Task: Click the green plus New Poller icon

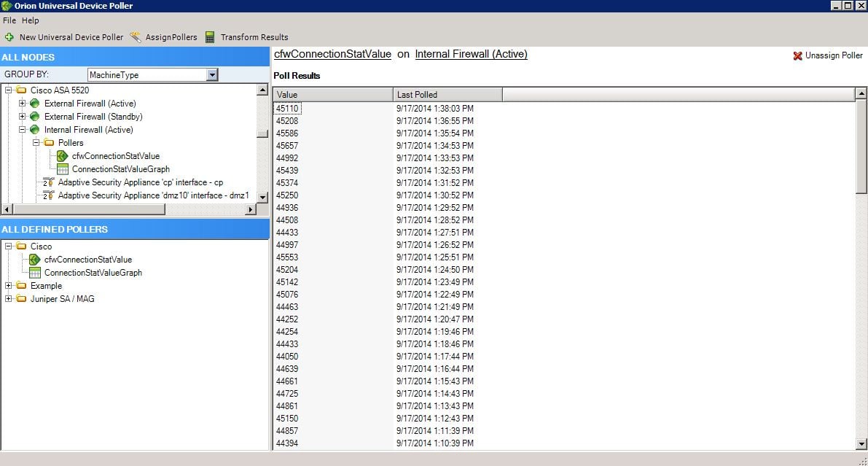Action: pos(9,37)
